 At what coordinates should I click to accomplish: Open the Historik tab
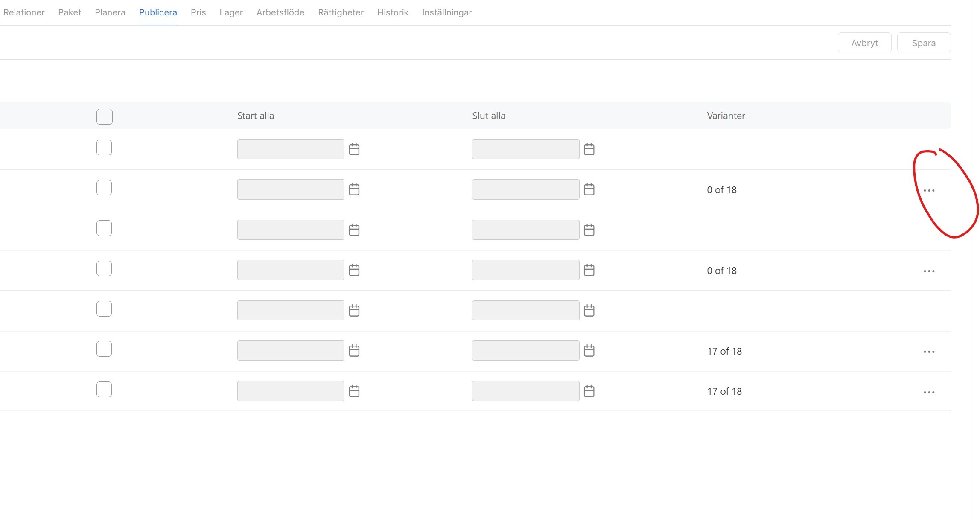tap(393, 12)
